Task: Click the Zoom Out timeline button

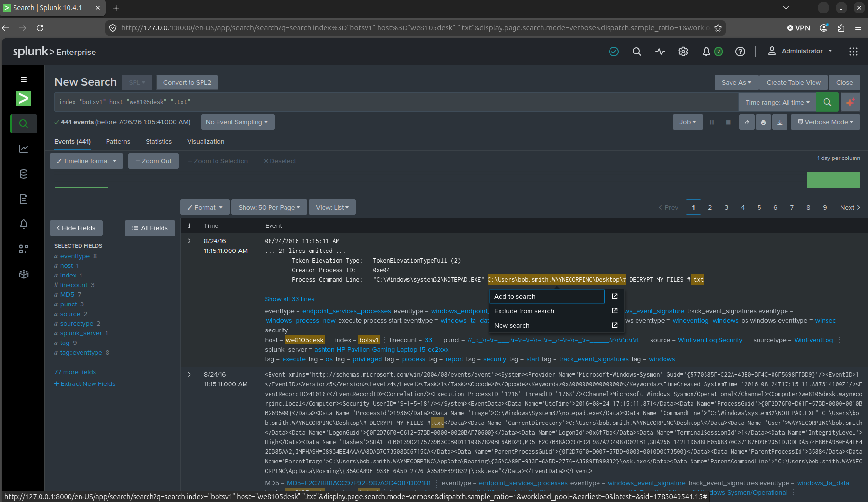Action: tap(153, 161)
